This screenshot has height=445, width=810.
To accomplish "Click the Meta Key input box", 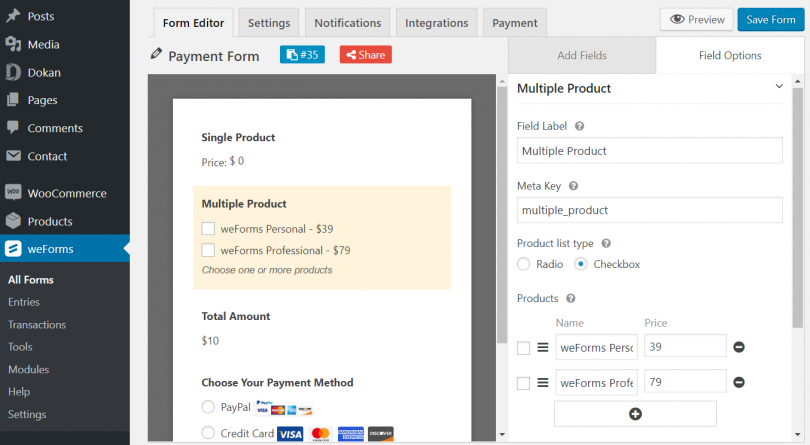I will [x=650, y=210].
